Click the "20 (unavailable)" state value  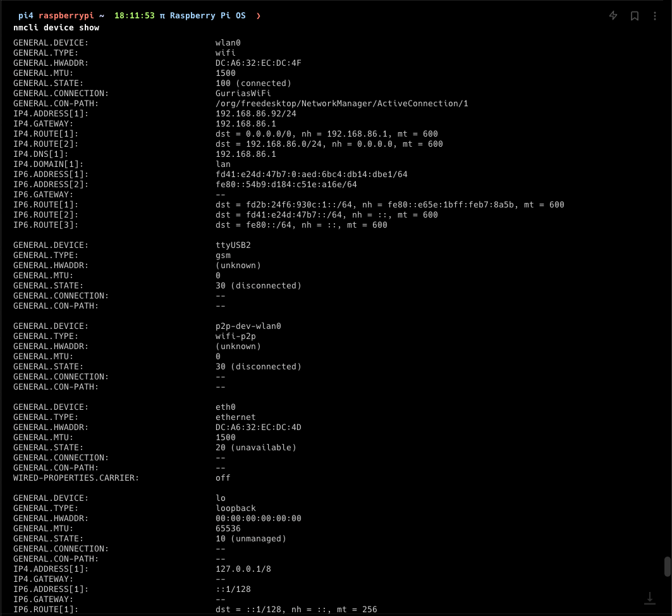click(256, 448)
